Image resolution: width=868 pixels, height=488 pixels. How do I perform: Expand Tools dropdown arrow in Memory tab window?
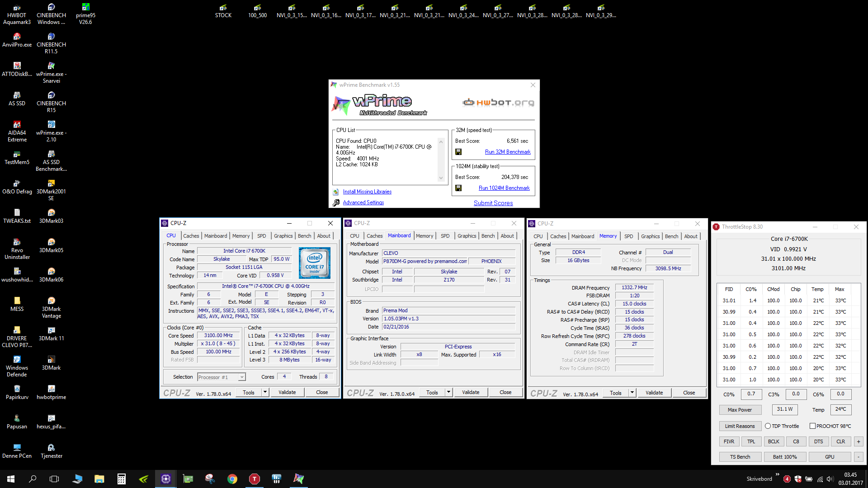pyautogui.click(x=632, y=393)
